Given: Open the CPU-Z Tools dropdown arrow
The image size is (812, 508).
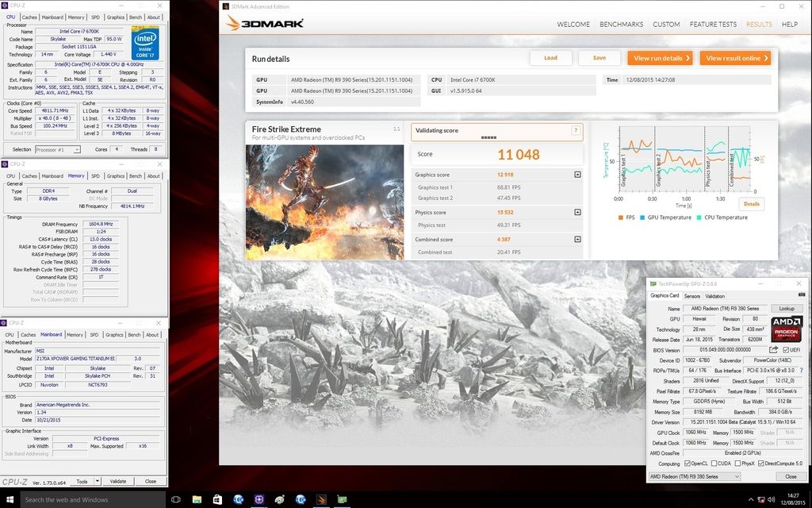Looking at the screenshot, I should pos(98,481).
